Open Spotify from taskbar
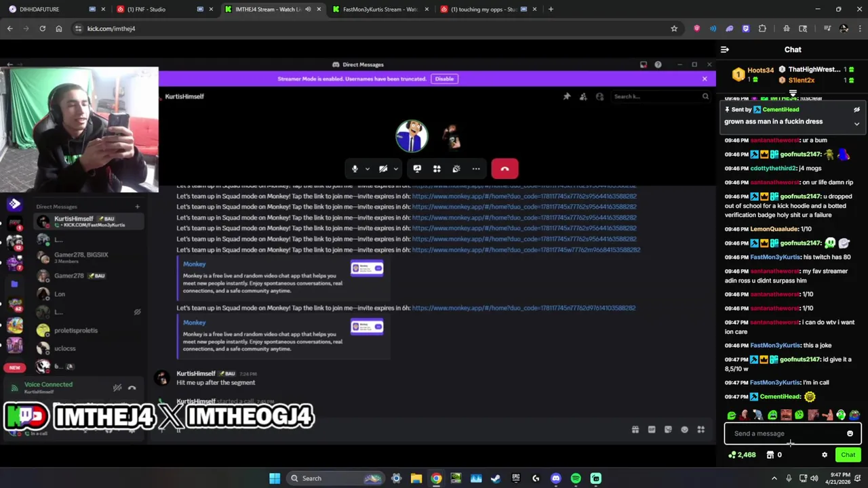Viewport: 868px width, 488px height. click(x=576, y=479)
